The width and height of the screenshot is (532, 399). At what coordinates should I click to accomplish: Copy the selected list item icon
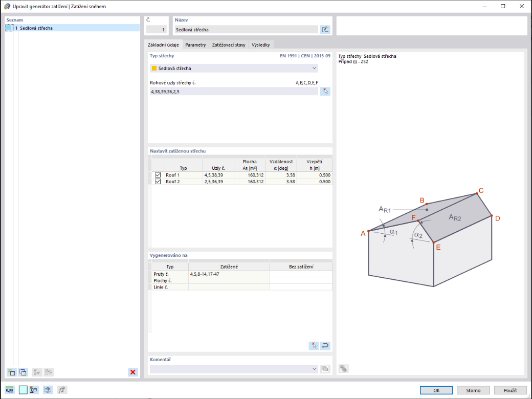click(x=23, y=372)
